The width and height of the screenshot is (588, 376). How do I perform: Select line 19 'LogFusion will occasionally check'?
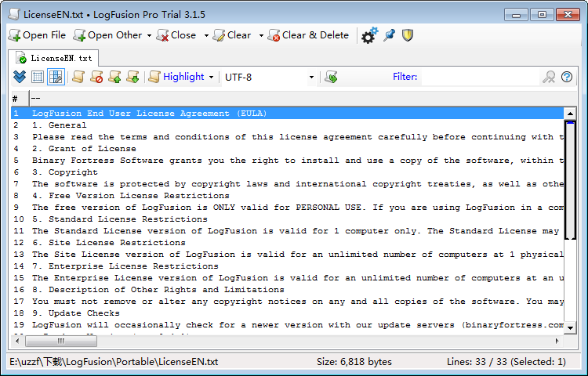pyautogui.click(x=287, y=325)
